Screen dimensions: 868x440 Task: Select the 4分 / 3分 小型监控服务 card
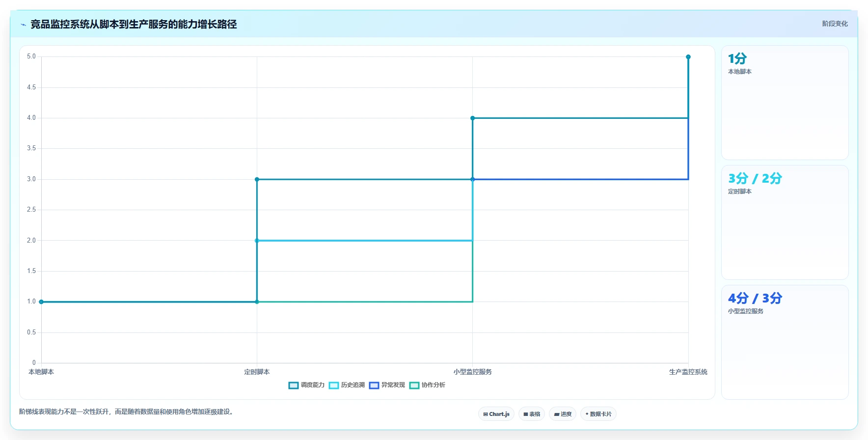click(x=785, y=342)
